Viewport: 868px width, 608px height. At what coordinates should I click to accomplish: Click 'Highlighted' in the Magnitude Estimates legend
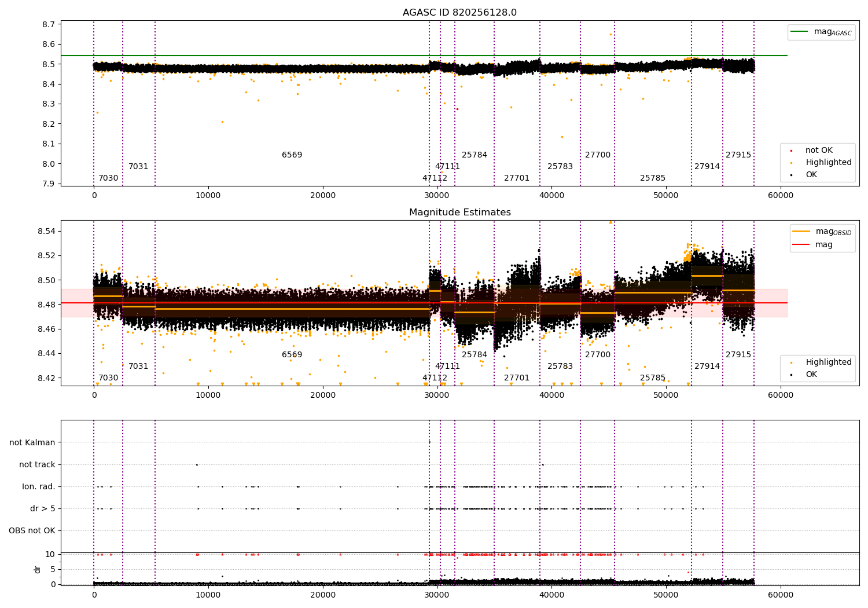821,362
